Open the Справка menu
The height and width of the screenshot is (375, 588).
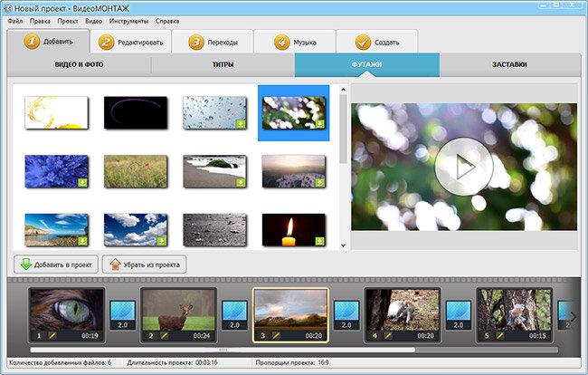[167, 21]
